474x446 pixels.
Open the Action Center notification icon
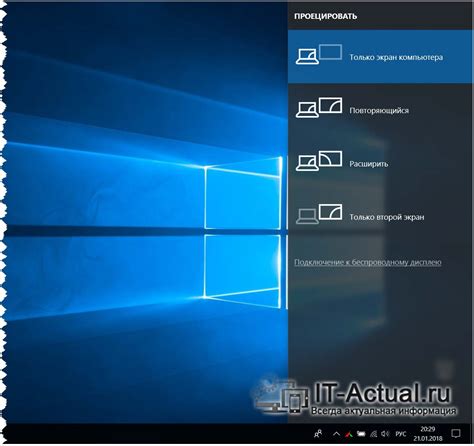456,433
